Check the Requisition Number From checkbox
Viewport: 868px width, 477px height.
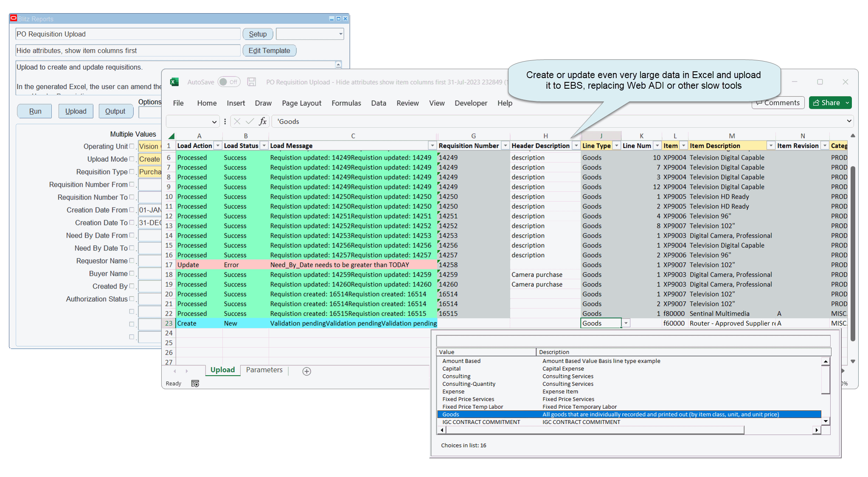click(x=132, y=185)
